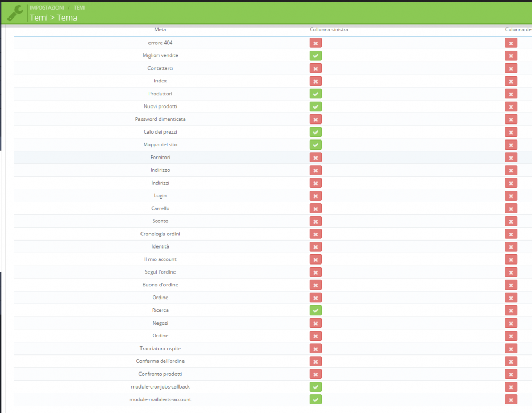
Task: Click the red cross icon for Carrello
Action: (x=315, y=208)
